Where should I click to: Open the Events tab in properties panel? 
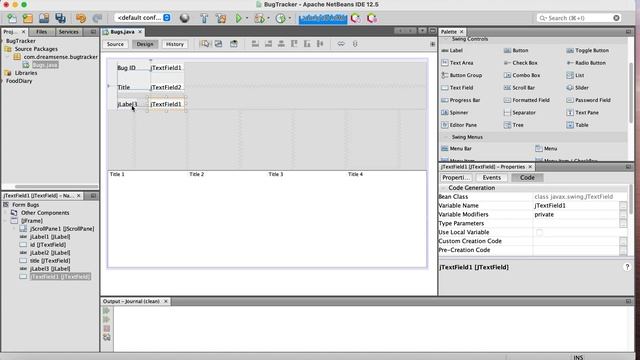[x=491, y=178]
